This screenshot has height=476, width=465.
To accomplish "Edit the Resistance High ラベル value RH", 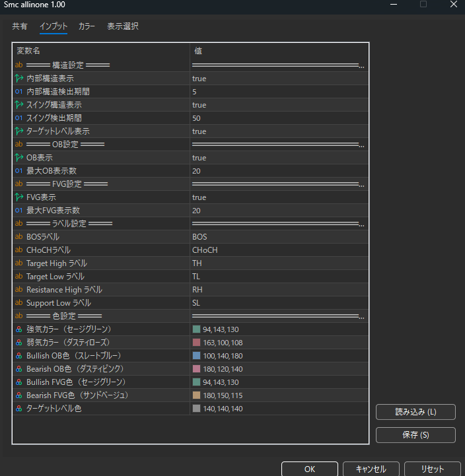I will [197, 290].
